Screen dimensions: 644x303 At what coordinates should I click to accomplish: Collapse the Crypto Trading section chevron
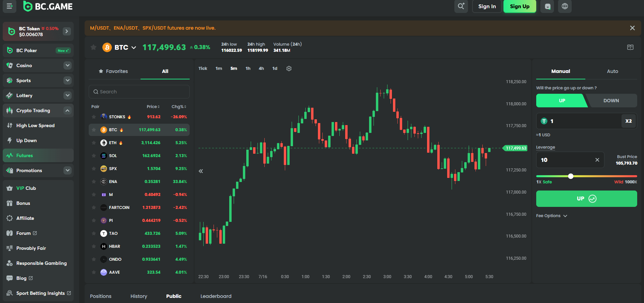click(x=68, y=110)
